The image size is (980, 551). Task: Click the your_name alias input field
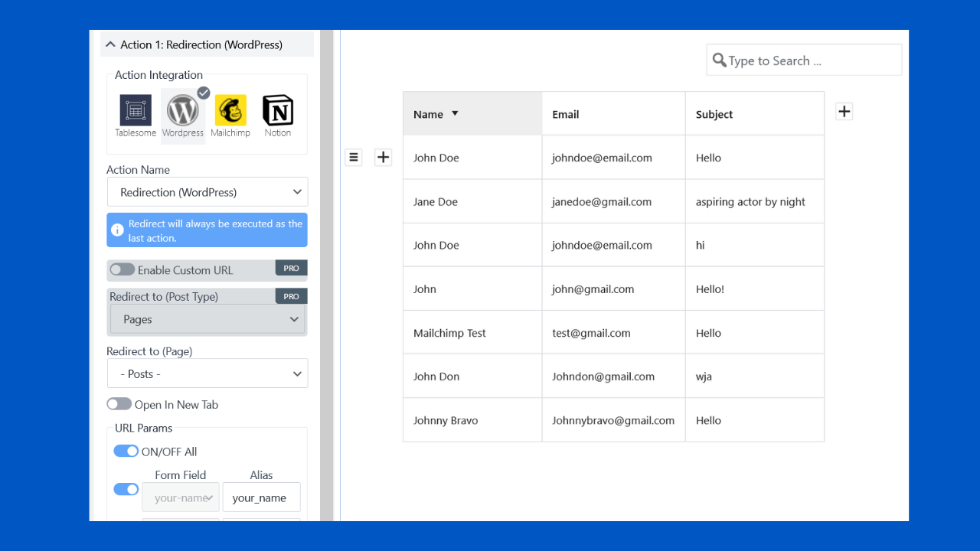261,497
